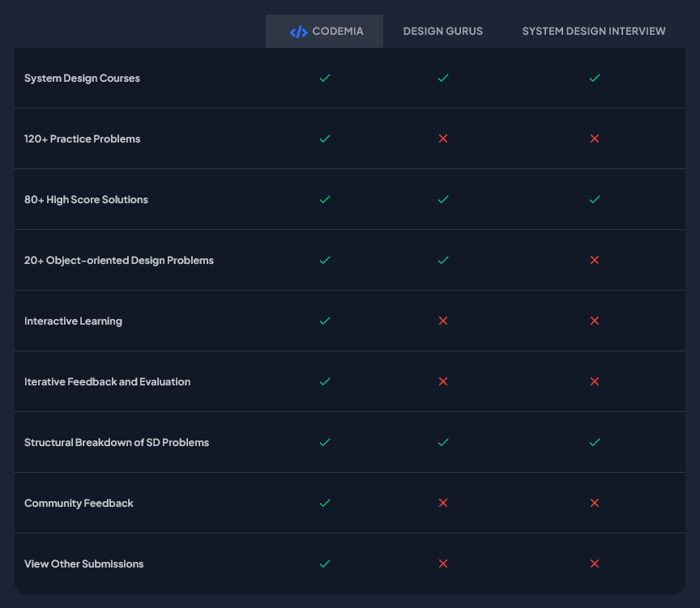Click Codemia's checkmark for System Design Courses

pyautogui.click(x=325, y=79)
